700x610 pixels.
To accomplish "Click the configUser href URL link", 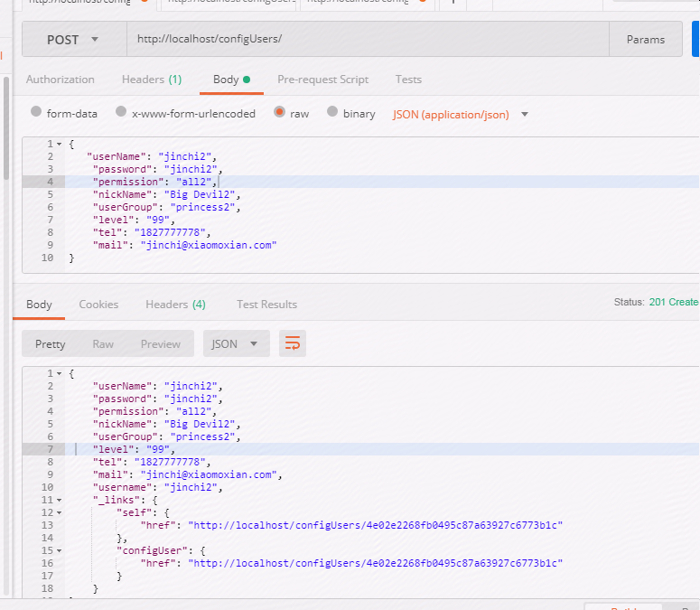I will pyautogui.click(x=375, y=563).
